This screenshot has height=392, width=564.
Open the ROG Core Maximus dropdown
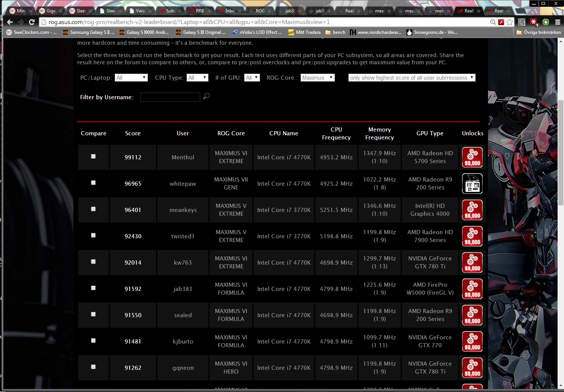click(318, 78)
